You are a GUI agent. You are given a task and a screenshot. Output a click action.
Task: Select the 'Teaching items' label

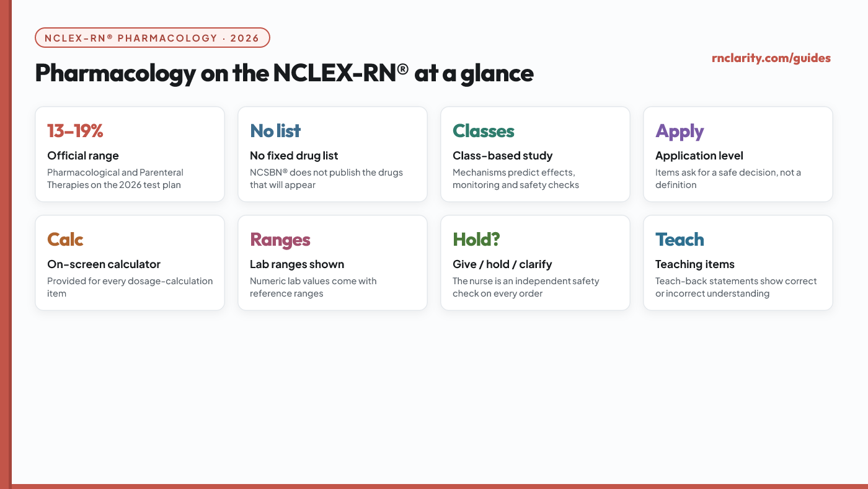point(695,264)
